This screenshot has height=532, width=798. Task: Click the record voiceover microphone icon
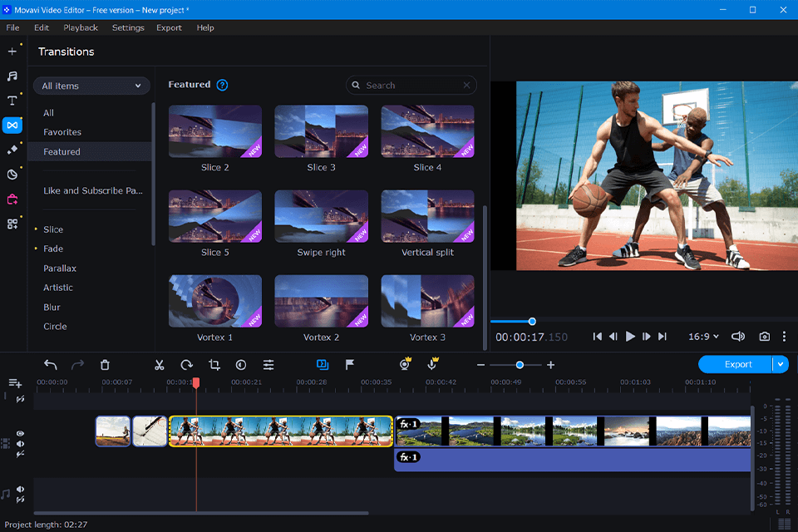(x=432, y=364)
